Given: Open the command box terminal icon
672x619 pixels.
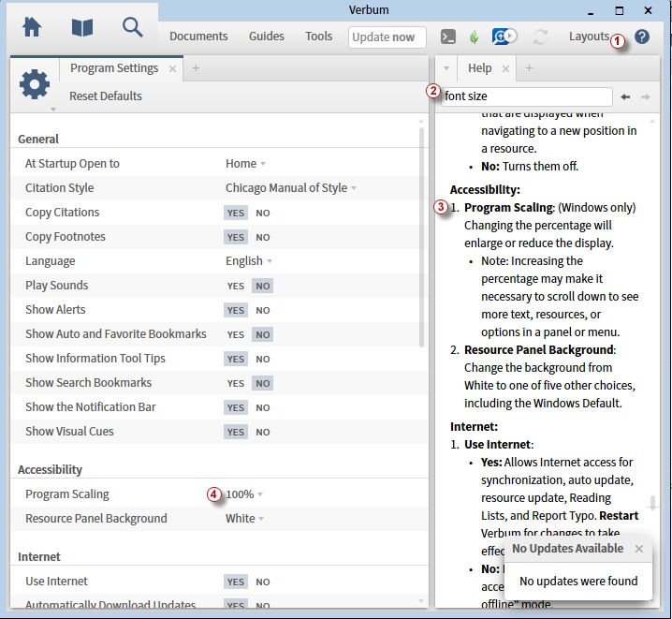Looking at the screenshot, I should coord(448,37).
